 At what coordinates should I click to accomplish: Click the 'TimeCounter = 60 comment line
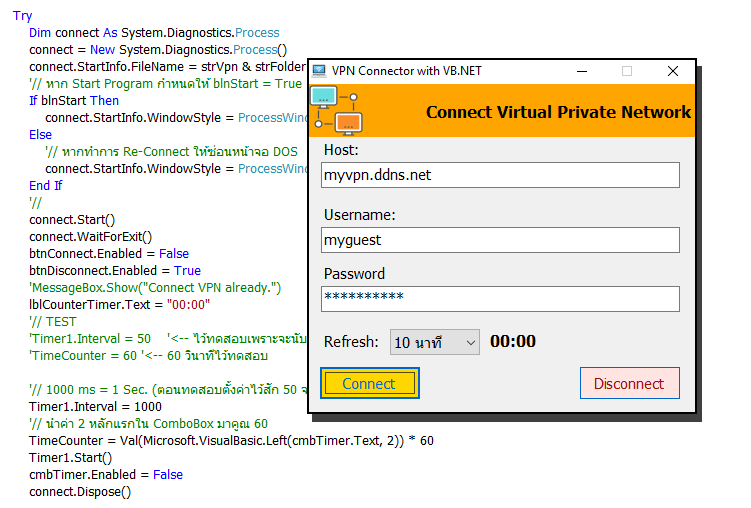pyautogui.click(x=148, y=356)
